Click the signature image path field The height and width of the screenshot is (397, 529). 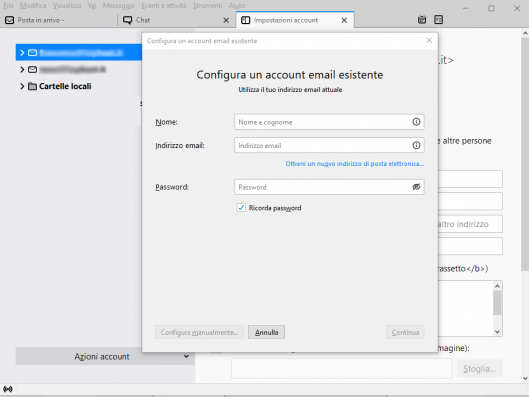[341, 369]
